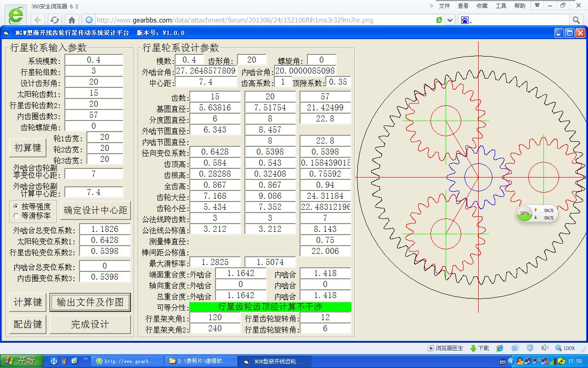Screen dimensions: 588x368
Task: Select the 等滑移率 radio option
Action: 33,215
